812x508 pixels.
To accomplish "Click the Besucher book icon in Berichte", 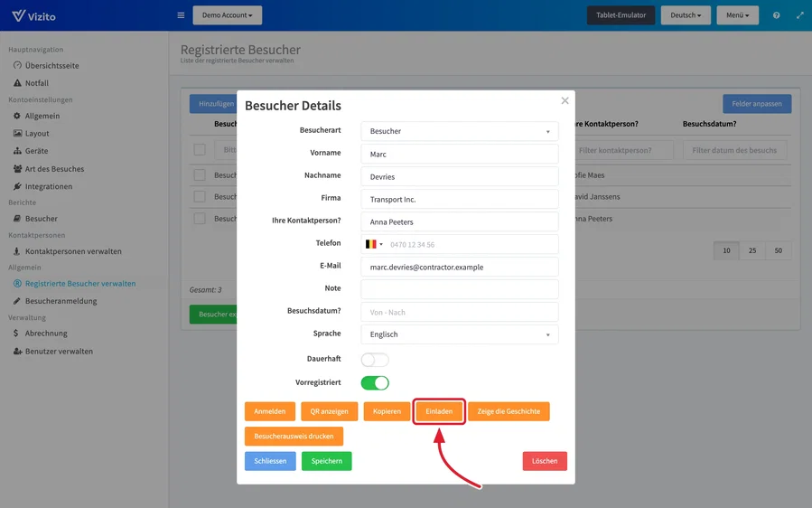I will coord(17,218).
